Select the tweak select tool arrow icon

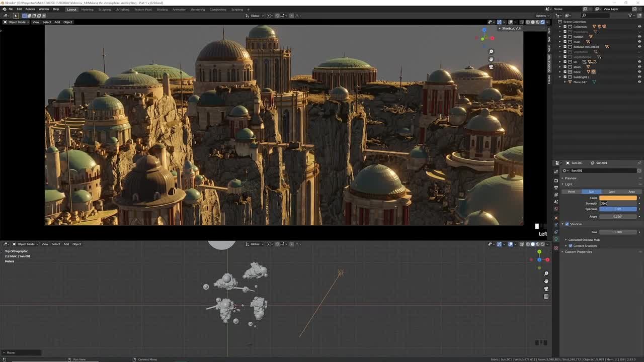point(16,16)
